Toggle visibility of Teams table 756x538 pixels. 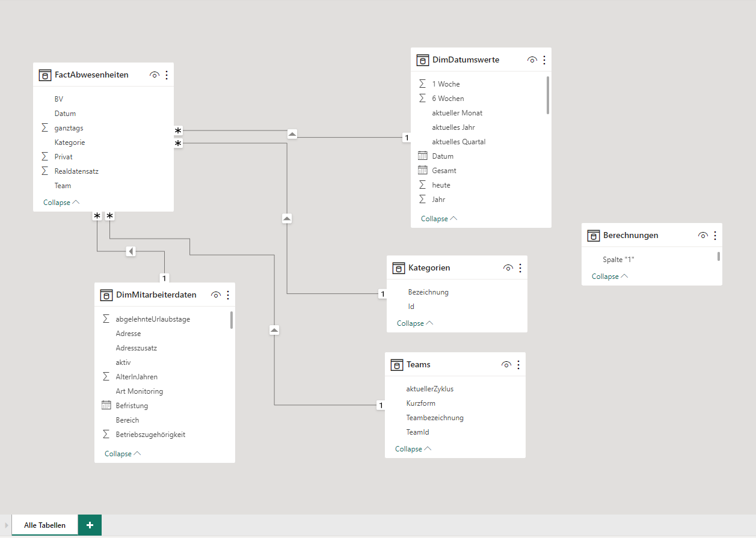pyautogui.click(x=506, y=365)
